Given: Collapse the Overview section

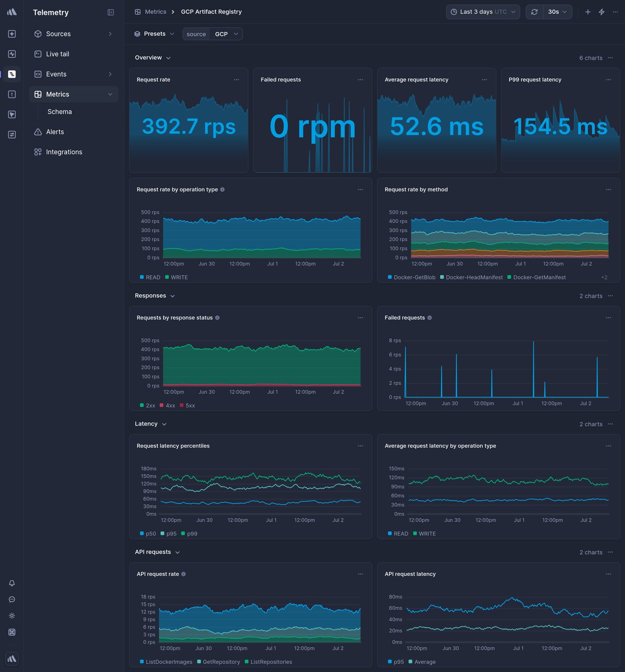Looking at the screenshot, I should tap(153, 58).
